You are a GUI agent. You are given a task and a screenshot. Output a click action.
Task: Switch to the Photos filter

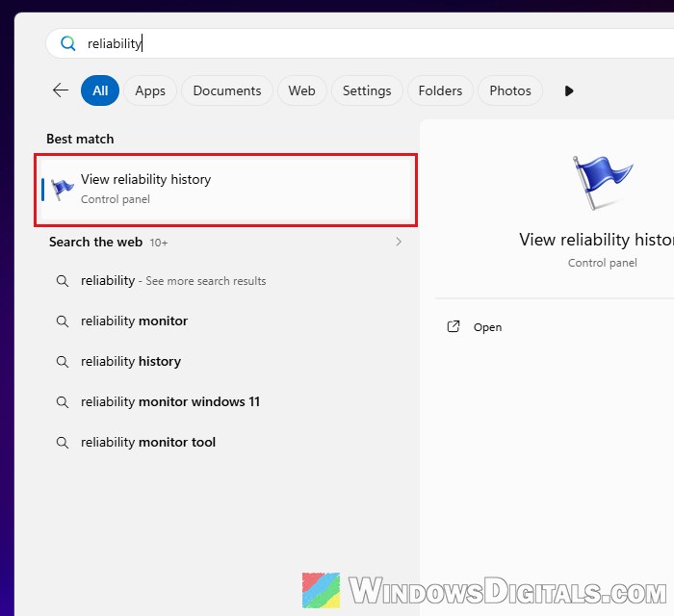(x=510, y=90)
